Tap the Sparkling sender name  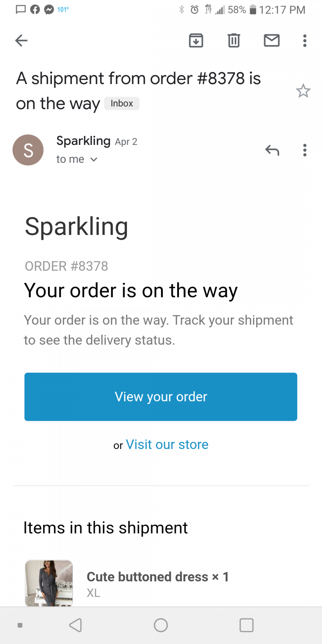pos(83,141)
